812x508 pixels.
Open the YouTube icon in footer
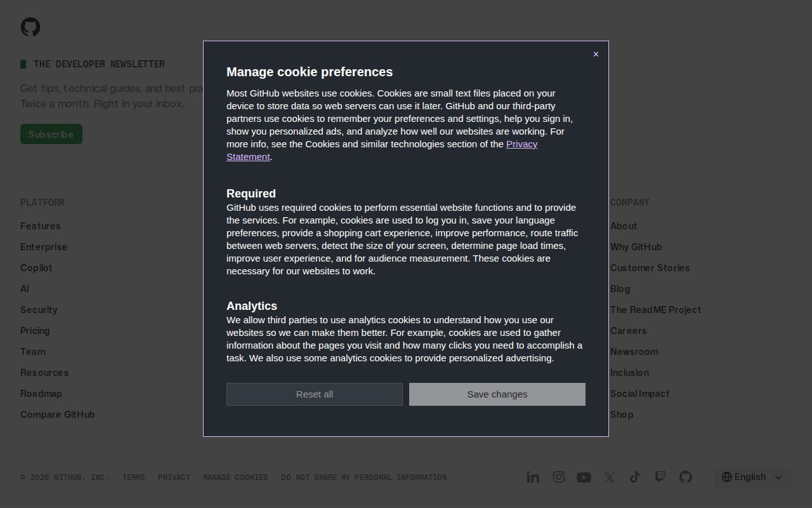(x=584, y=477)
